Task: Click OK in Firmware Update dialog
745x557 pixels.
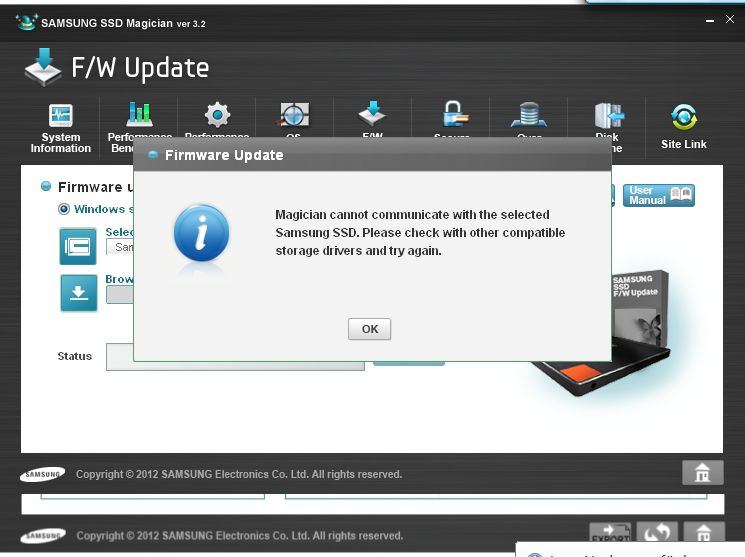Action: click(369, 329)
